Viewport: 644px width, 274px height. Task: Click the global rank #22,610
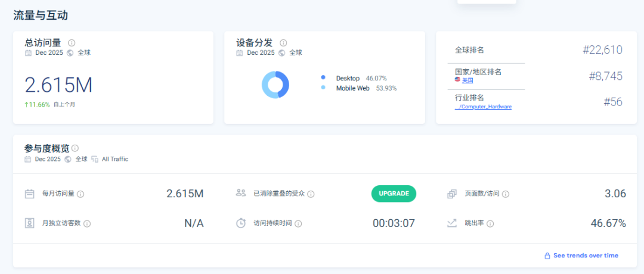[602, 50]
